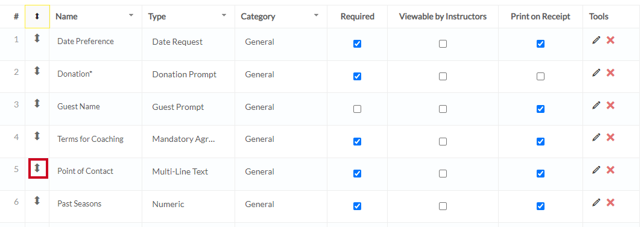Delete the Point of Contact row
This screenshot has width=644, height=227.
(x=610, y=170)
